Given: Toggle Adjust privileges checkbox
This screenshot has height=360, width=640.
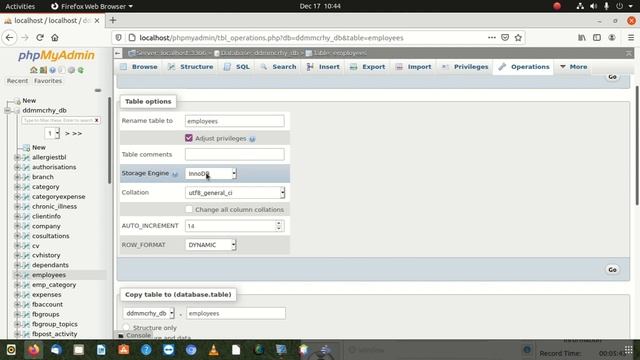Looking at the screenshot, I should [x=189, y=138].
